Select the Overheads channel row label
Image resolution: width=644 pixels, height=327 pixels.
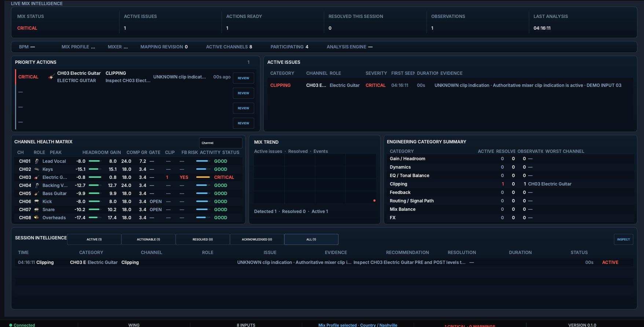tap(54, 218)
